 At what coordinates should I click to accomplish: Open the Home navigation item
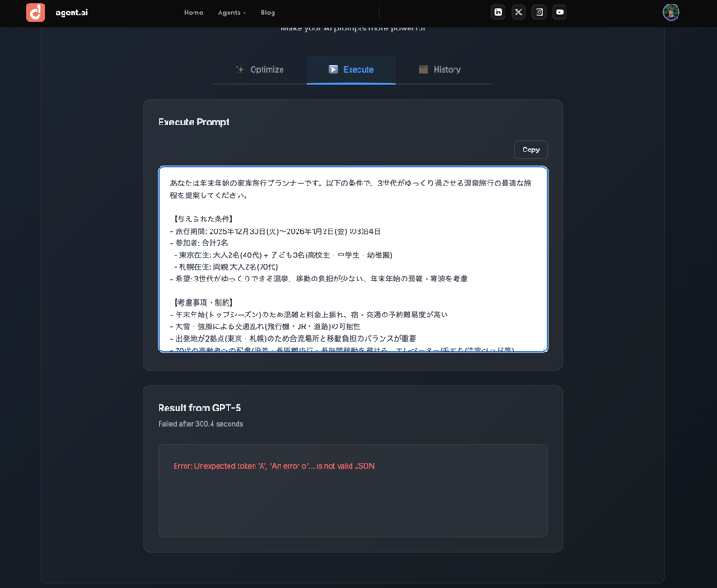pyautogui.click(x=193, y=13)
